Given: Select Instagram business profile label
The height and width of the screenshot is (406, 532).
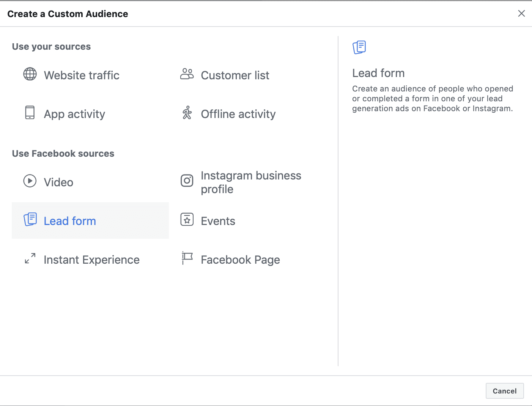Looking at the screenshot, I should click(x=251, y=183).
